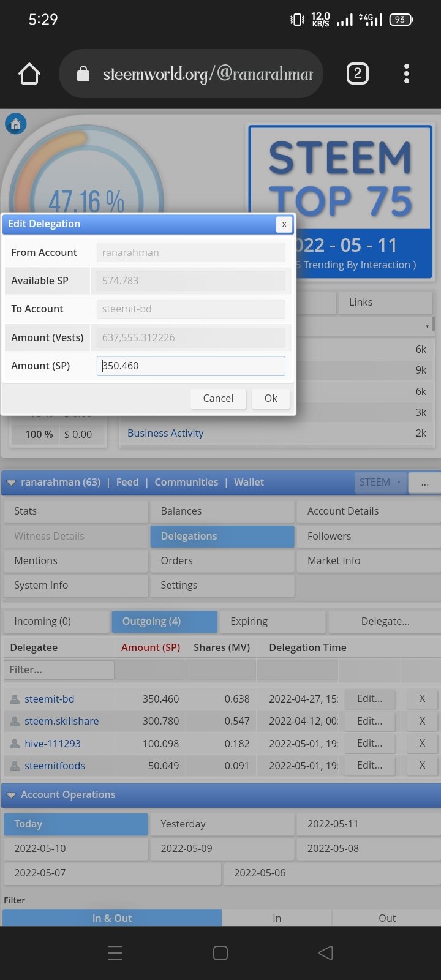Collapse the ranarahman account section arrow
Viewport: 441px width, 980px height.
[x=11, y=483]
